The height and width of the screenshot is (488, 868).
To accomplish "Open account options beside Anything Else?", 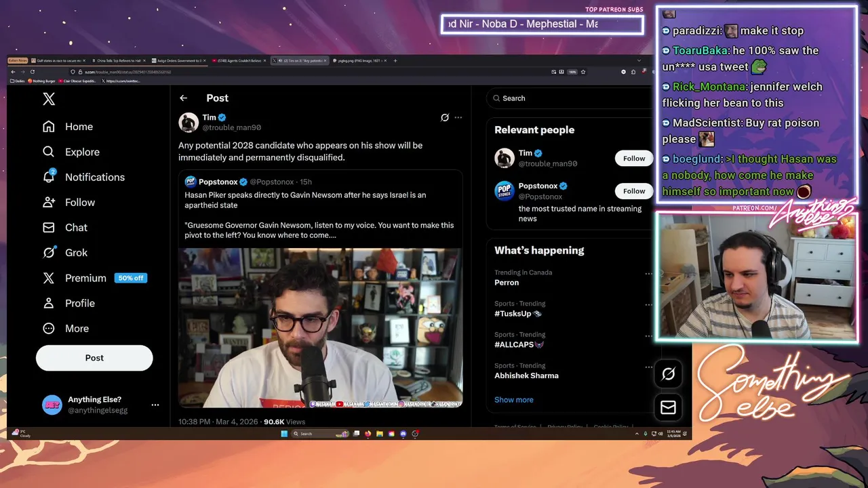I will tap(155, 405).
